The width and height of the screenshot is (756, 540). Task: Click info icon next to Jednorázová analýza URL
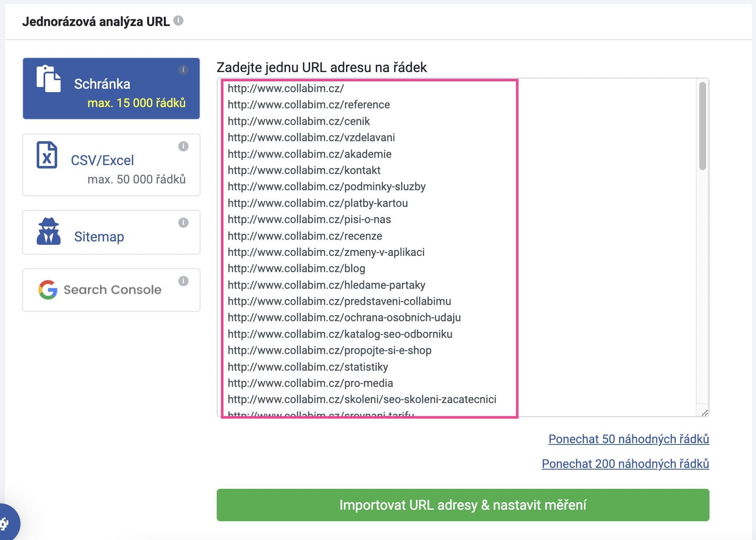(x=178, y=20)
